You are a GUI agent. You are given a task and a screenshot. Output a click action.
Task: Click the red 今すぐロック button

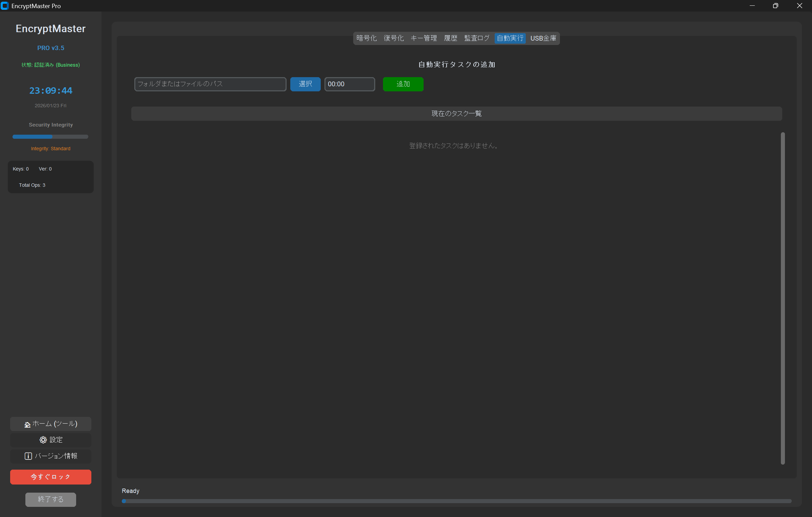[x=50, y=477]
